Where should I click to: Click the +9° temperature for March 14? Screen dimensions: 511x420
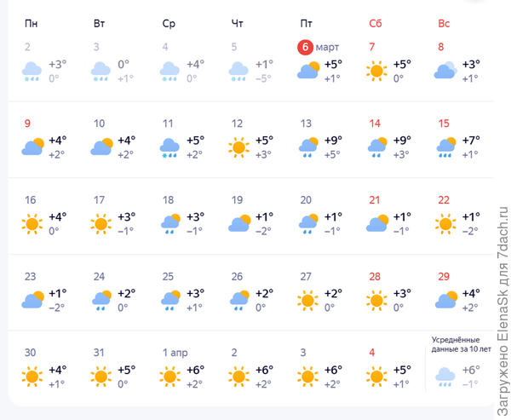coord(401,140)
